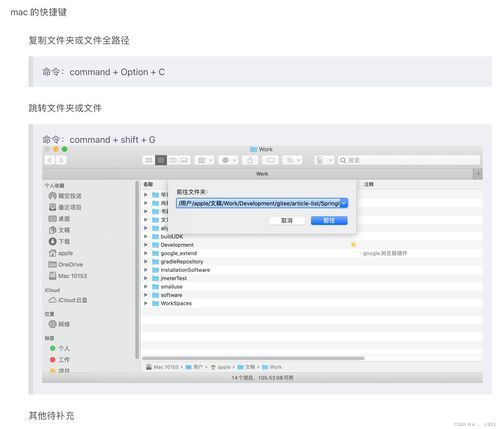Click the 前往 go button
The width and height of the screenshot is (500, 429).
(329, 220)
